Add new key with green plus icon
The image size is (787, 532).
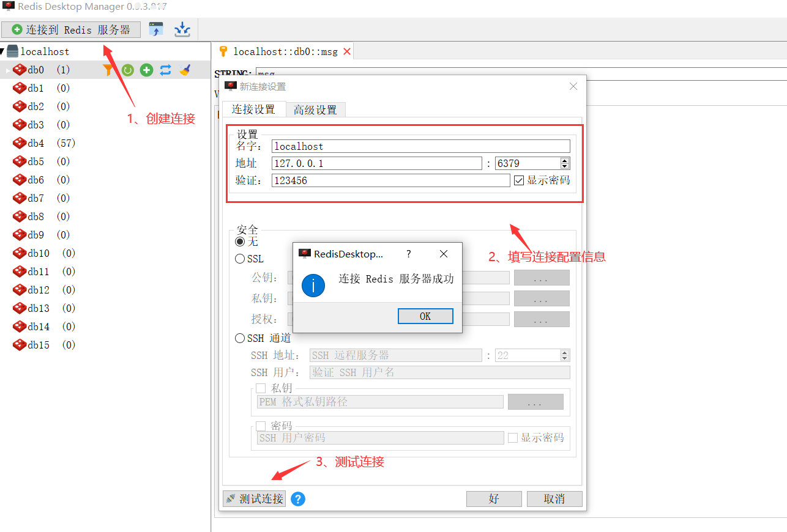click(x=146, y=70)
